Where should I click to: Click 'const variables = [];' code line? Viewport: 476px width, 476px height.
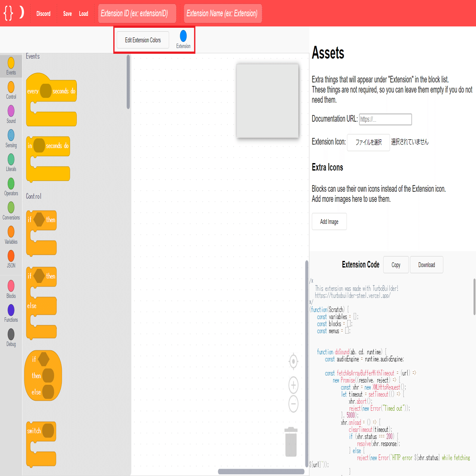pyautogui.click(x=338, y=317)
